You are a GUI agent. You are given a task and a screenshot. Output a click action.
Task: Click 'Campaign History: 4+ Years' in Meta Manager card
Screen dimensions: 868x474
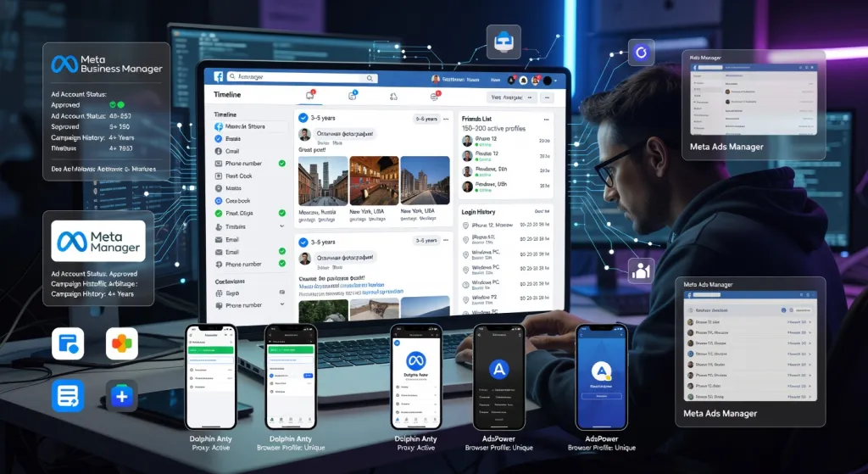pos(92,294)
